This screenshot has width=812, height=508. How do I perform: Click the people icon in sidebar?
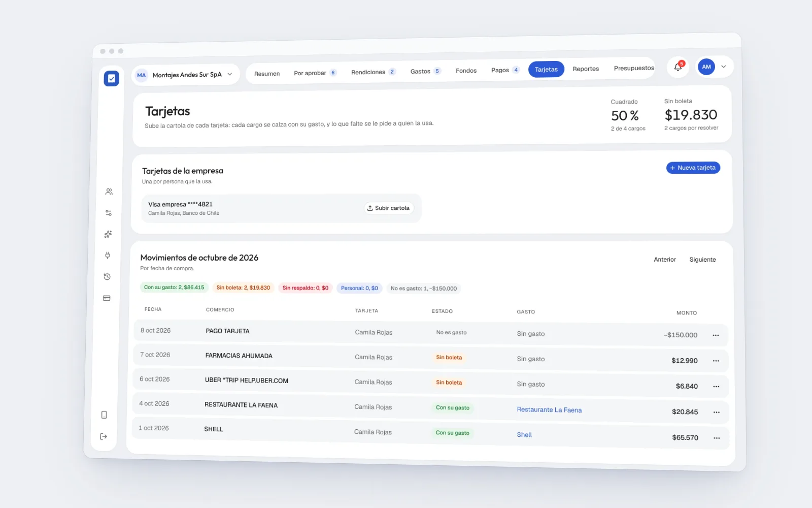pos(109,192)
